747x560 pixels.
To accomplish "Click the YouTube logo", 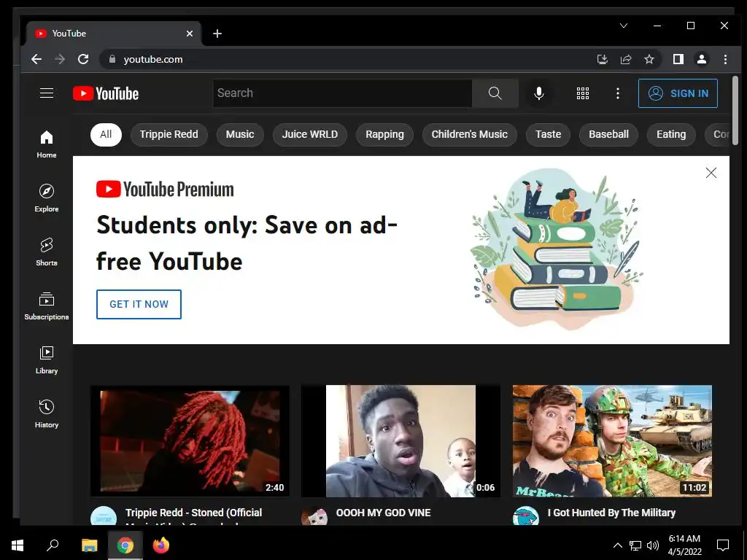I will 106,93.
